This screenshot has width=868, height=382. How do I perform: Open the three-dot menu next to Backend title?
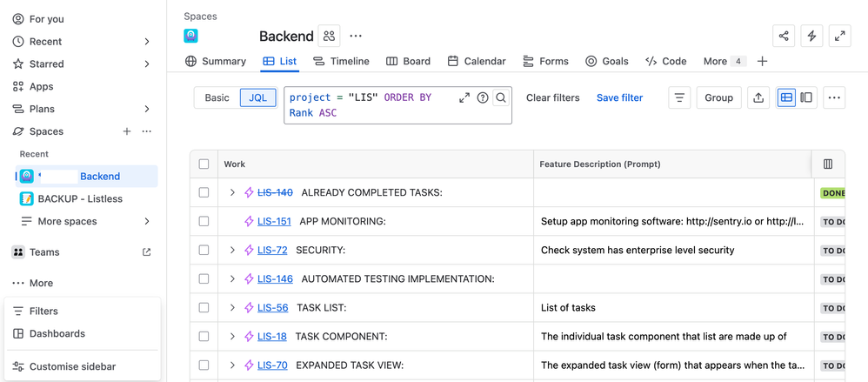356,36
